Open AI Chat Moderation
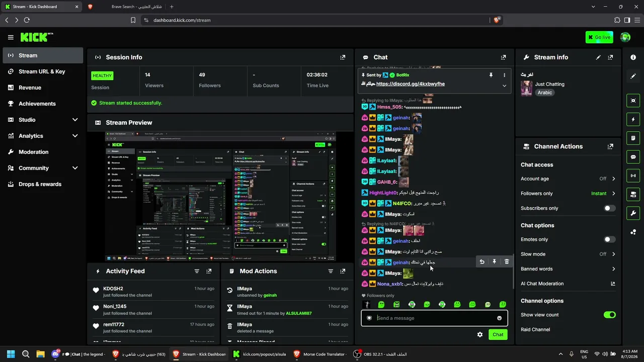Screen dimensions: 644x362 tap(568, 284)
